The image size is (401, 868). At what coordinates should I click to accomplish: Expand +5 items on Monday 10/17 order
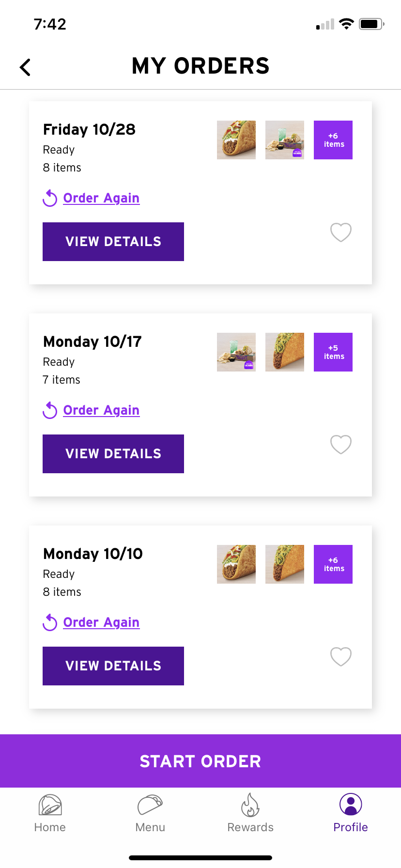(x=333, y=352)
